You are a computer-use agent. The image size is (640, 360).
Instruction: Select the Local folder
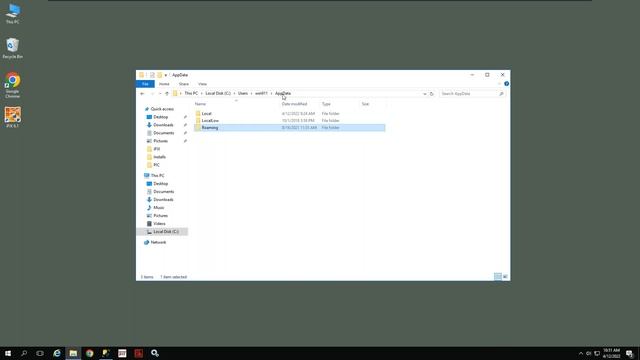[289, 113]
